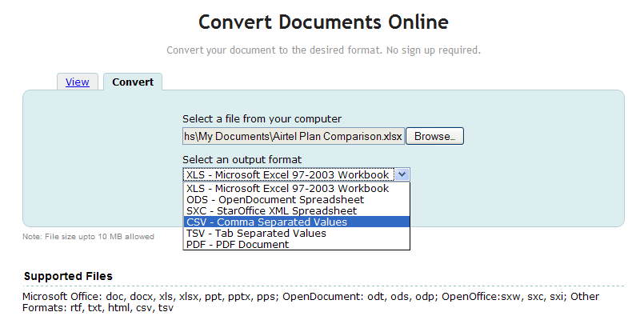Select TSV Tab Separated Values option
Image resolution: width=644 pixels, height=324 pixels.
256,234
